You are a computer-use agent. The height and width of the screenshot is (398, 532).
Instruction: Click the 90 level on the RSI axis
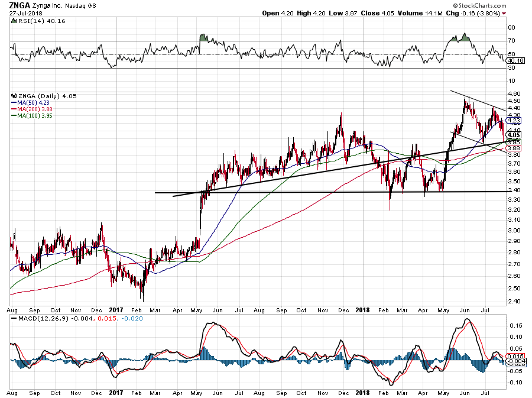[511, 28]
